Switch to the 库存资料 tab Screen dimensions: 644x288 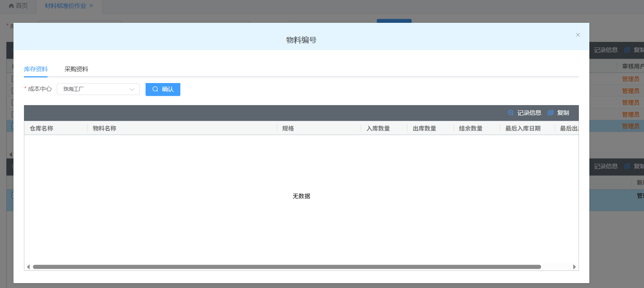point(36,69)
